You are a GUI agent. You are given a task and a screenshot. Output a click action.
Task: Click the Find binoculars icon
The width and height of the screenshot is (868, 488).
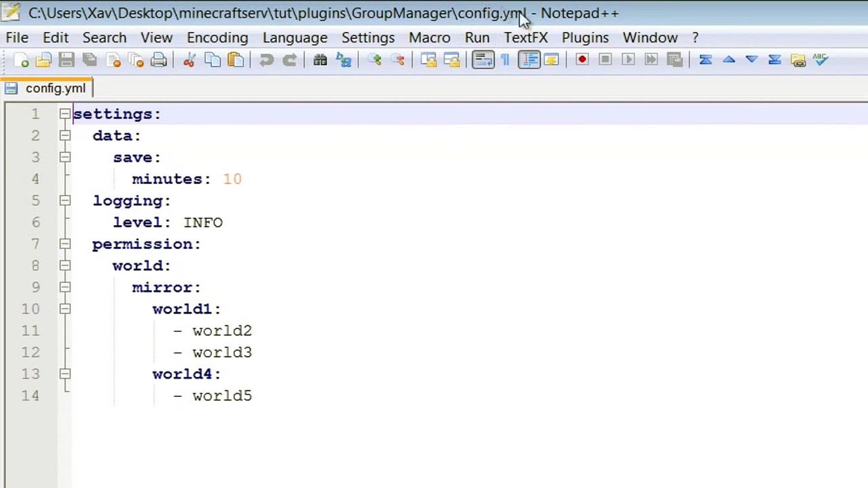[320, 60]
